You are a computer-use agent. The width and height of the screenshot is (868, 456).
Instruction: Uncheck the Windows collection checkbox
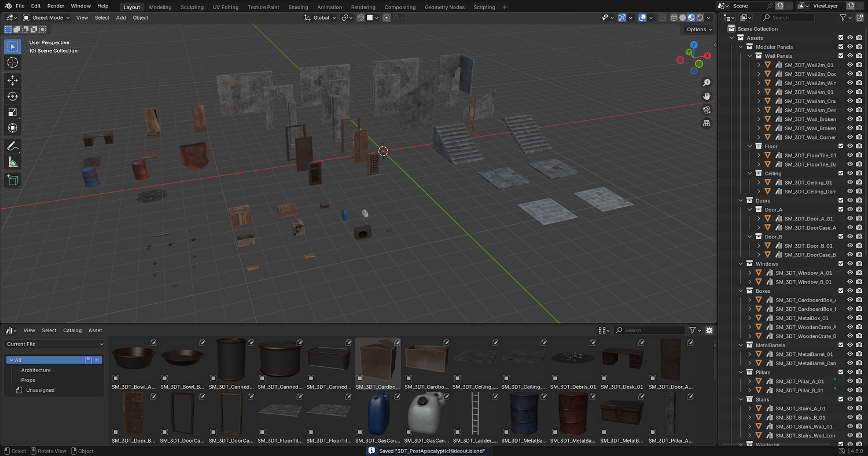[841, 264]
